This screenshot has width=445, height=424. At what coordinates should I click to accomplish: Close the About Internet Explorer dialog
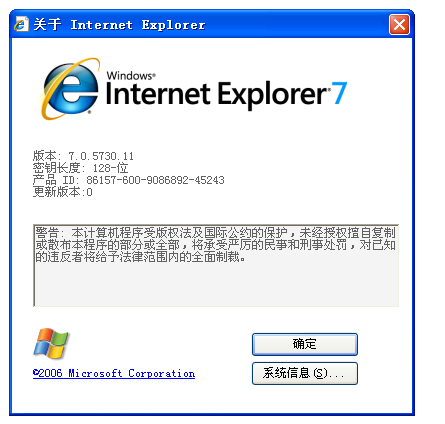[399, 25]
